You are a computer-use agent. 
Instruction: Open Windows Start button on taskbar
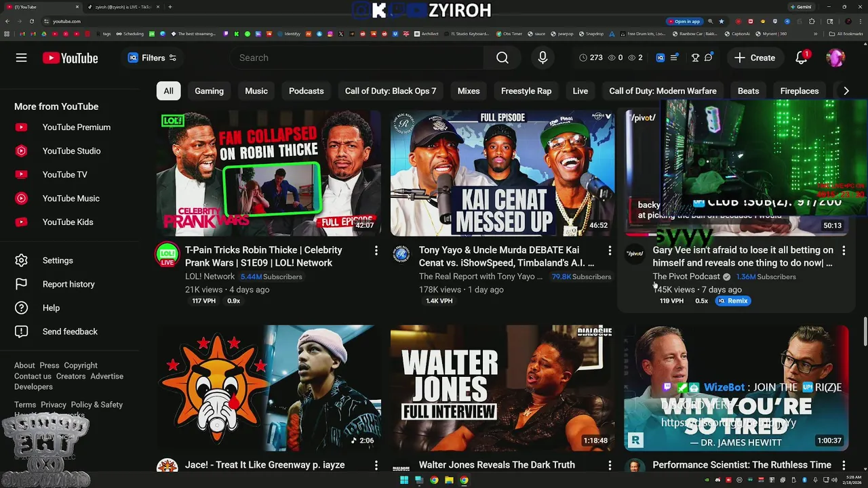(x=404, y=480)
